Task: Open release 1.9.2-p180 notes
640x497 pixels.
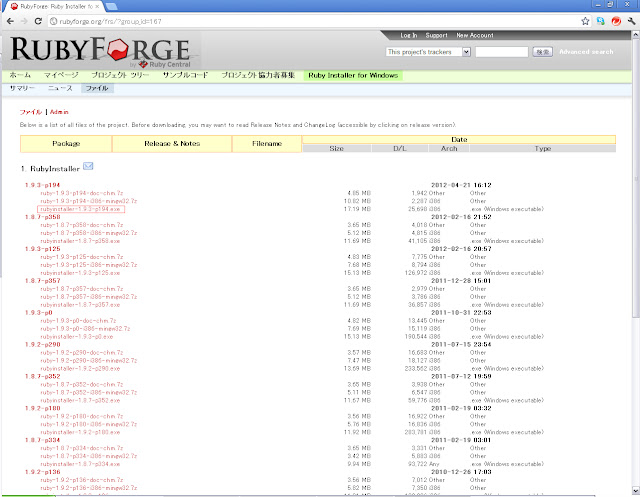Action: click(42, 408)
